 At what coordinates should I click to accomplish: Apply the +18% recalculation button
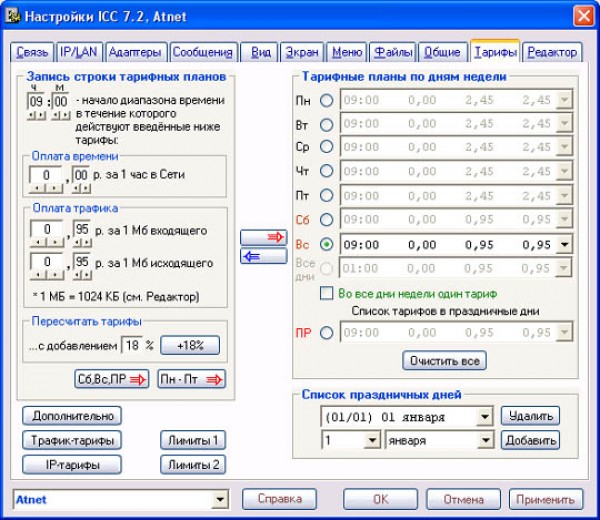190,345
